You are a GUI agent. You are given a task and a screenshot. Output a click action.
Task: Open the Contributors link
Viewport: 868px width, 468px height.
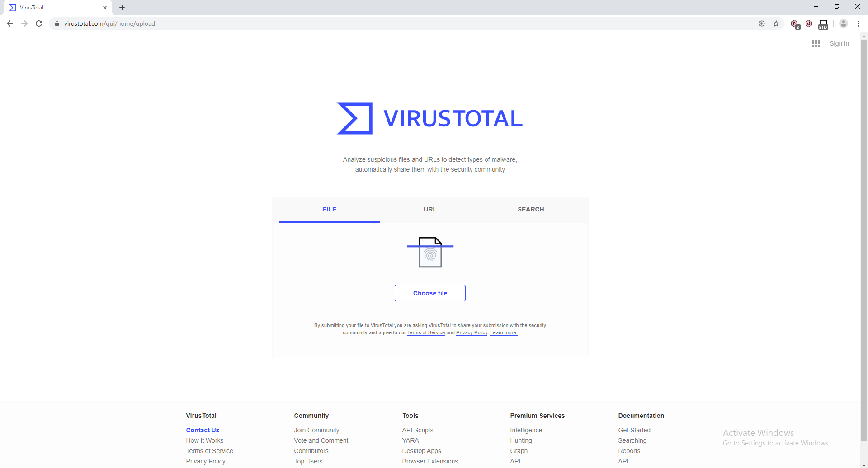(x=311, y=451)
